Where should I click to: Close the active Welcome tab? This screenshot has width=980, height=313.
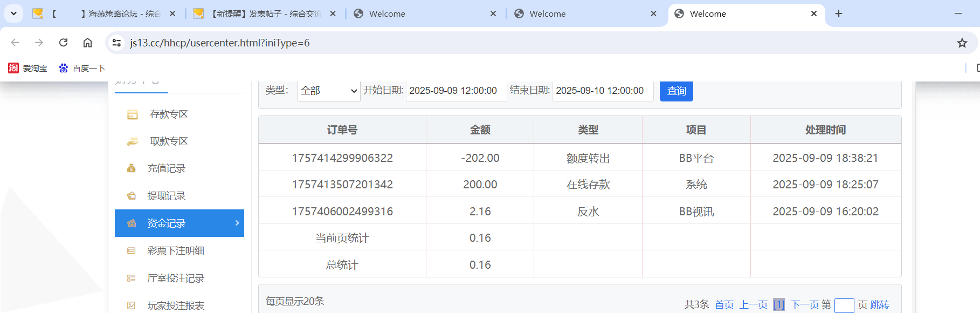point(814,14)
